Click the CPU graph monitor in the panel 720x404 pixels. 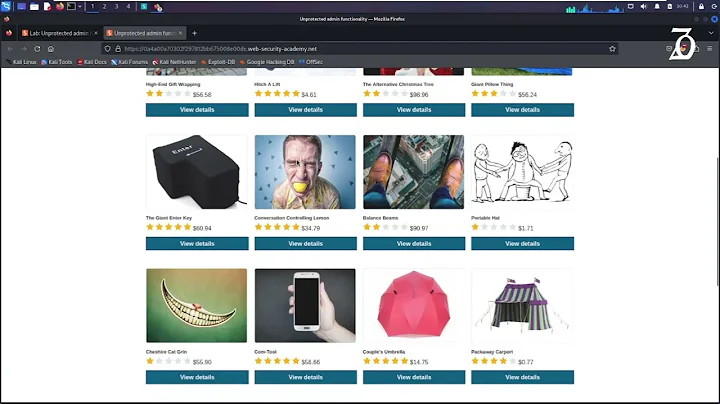(595, 7)
